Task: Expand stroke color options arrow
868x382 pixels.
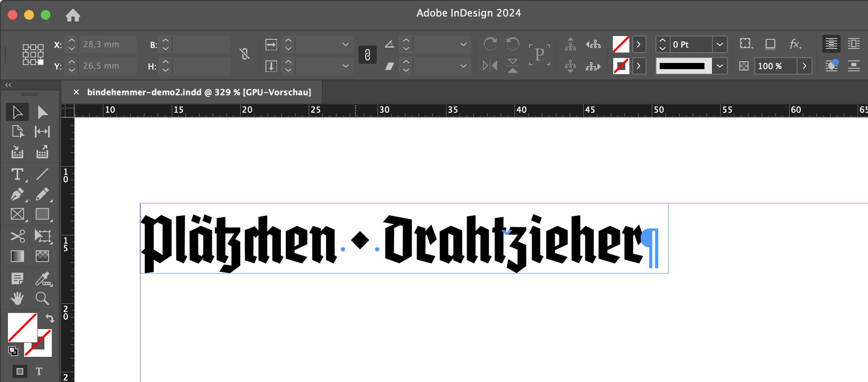Action: [x=639, y=66]
